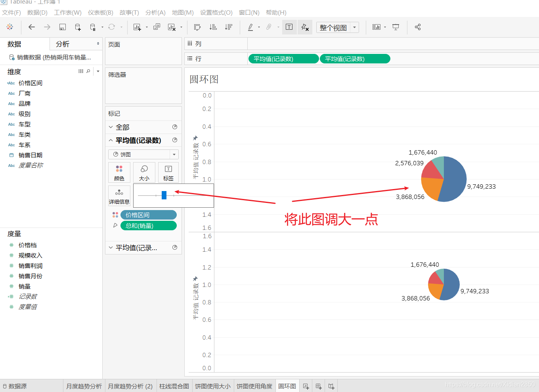The height and width of the screenshot is (392, 539).
Task: Click the second 平均值(记录数) pill on rows
Action: click(355, 59)
